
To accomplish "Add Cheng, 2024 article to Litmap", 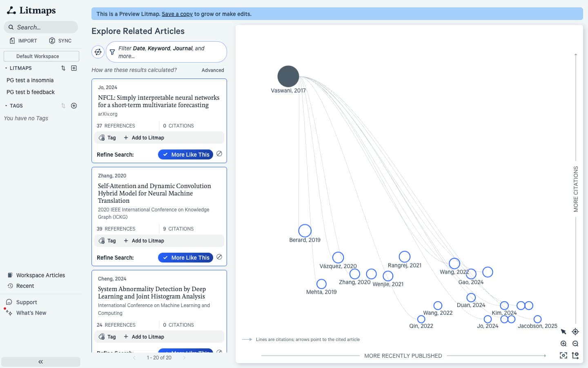I will click(x=144, y=337).
